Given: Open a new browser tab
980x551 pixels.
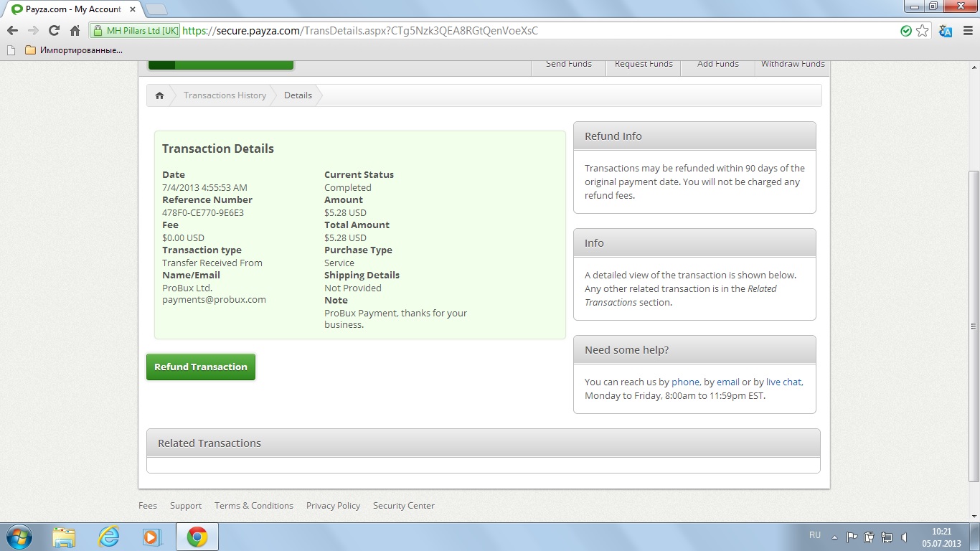Looking at the screenshot, I should [156, 9].
